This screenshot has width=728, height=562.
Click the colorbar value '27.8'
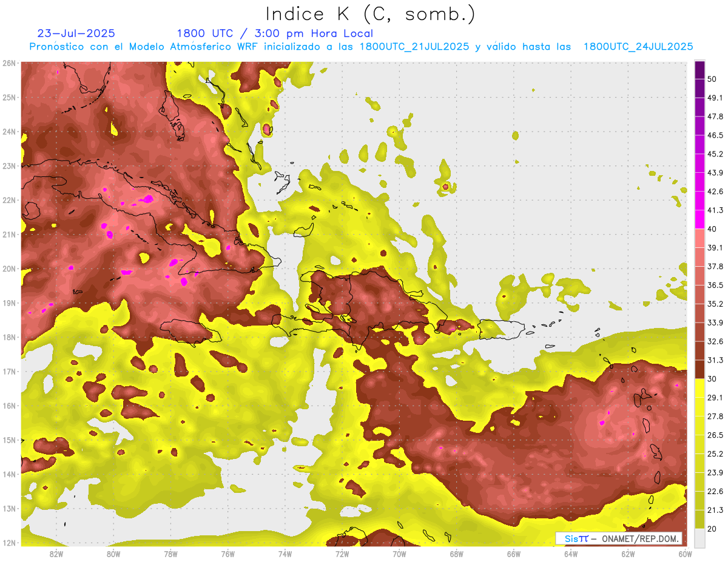715,416
